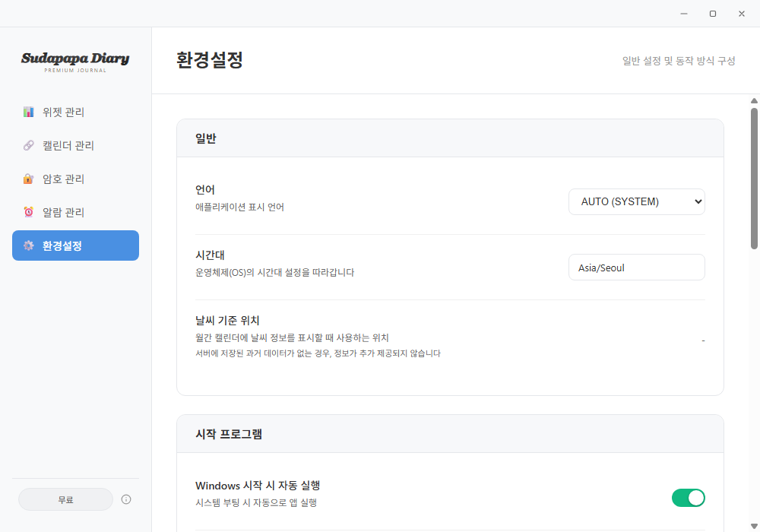Click the bar chart icon beside 위젯 관리
760x532 pixels.
pos(29,112)
